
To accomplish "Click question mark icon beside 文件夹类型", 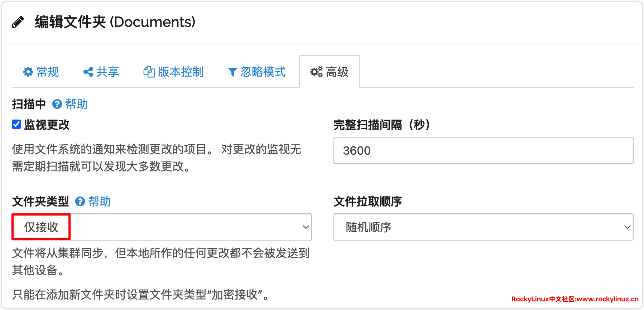I will pos(80,202).
